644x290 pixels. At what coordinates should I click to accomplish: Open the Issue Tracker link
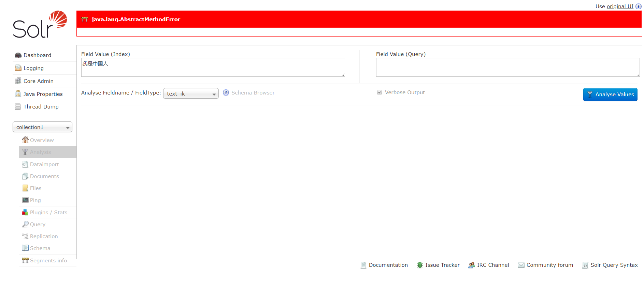[x=442, y=265]
